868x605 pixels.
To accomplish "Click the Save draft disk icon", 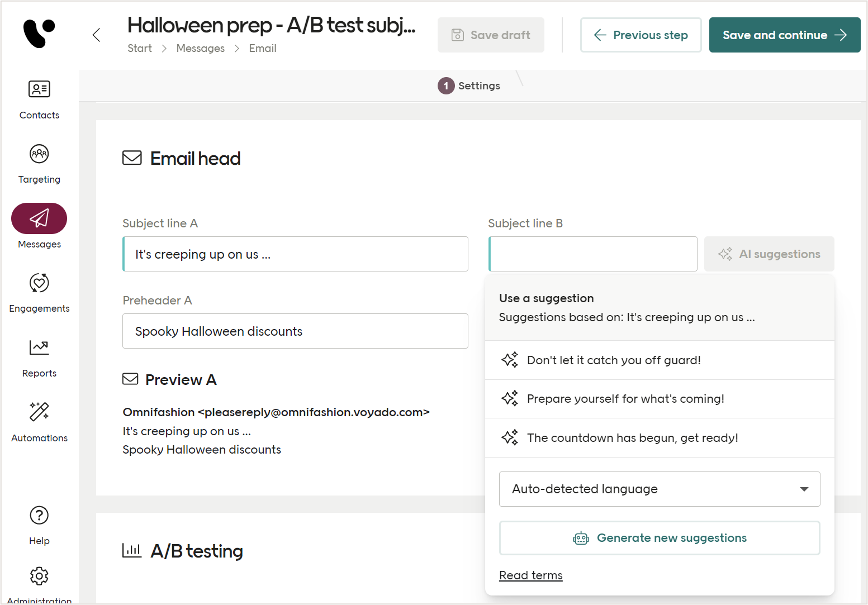I will [x=457, y=35].
